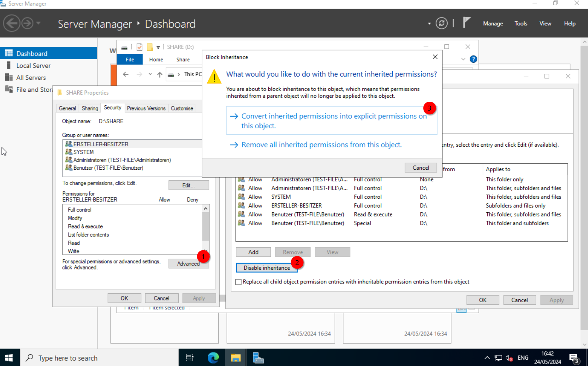
Task: Click Explorer up-one-level arrow
Action: tap(160, 74)
